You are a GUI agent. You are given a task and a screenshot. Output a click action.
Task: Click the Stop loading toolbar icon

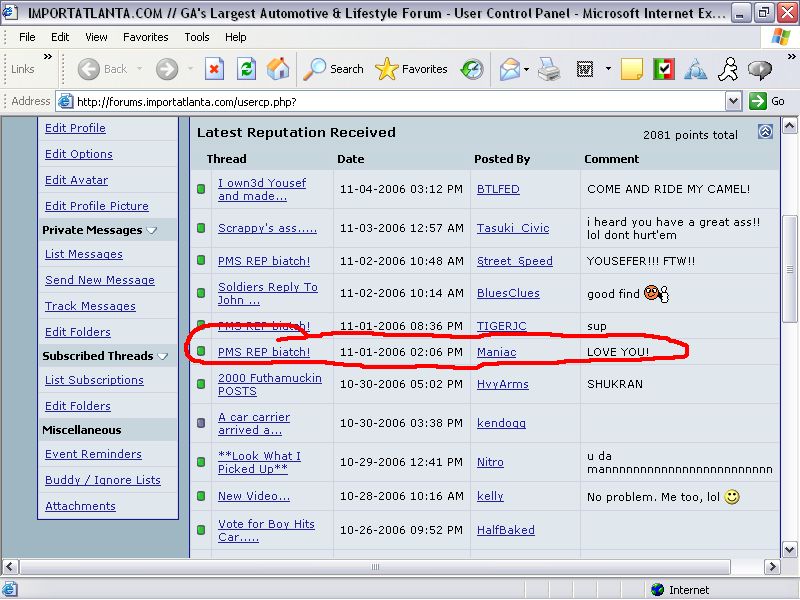tap(214, 69)
